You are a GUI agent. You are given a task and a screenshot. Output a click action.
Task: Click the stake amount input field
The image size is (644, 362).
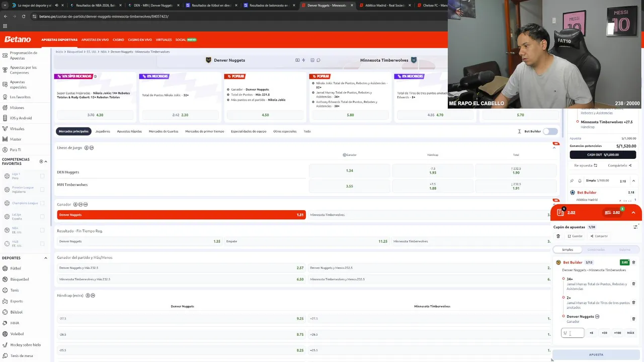(573, 333)
